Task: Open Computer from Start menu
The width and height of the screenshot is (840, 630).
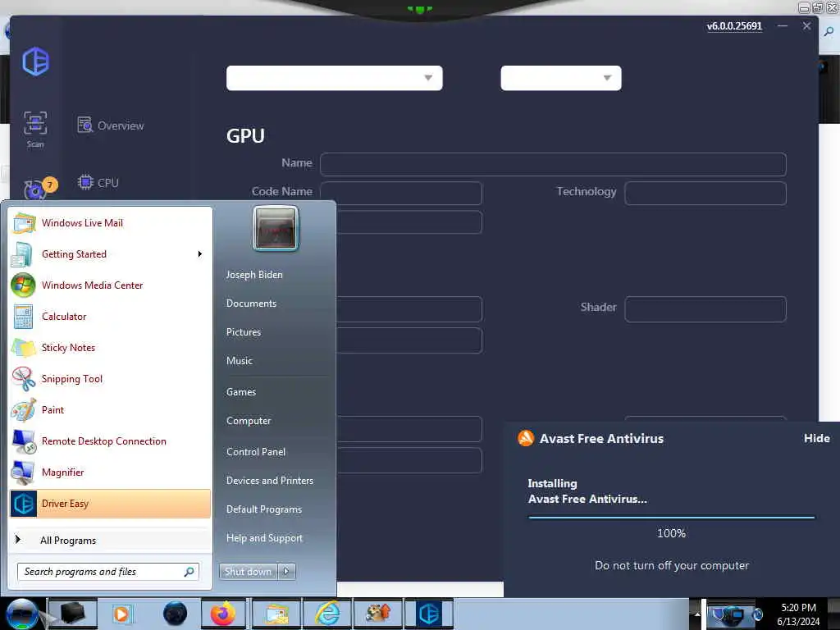Action: click(249, 421)
